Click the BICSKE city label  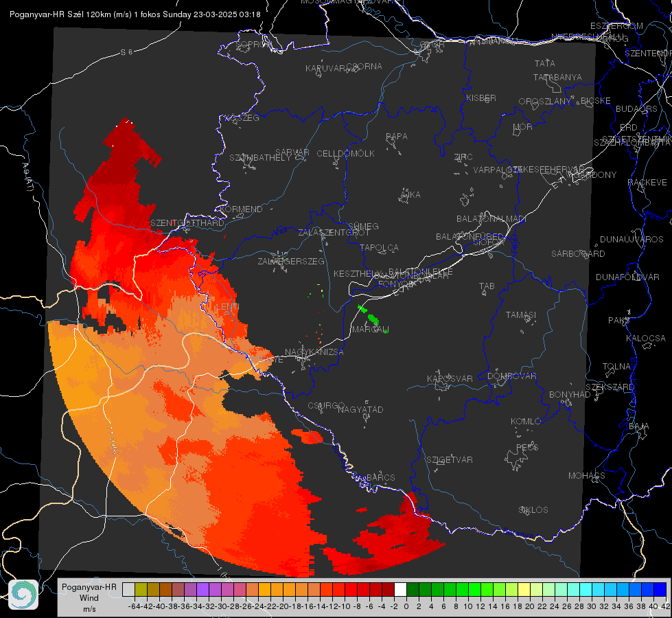(596, 101)
